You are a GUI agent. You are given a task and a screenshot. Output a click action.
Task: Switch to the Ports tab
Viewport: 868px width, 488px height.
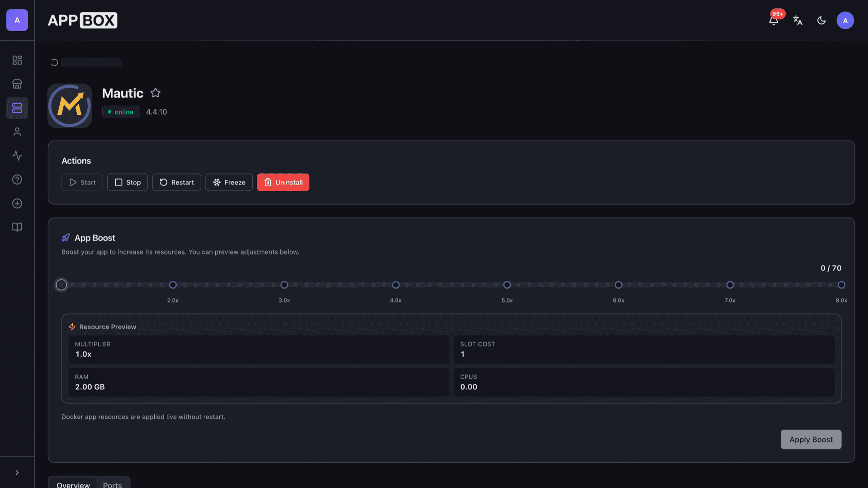click(112, 484)
